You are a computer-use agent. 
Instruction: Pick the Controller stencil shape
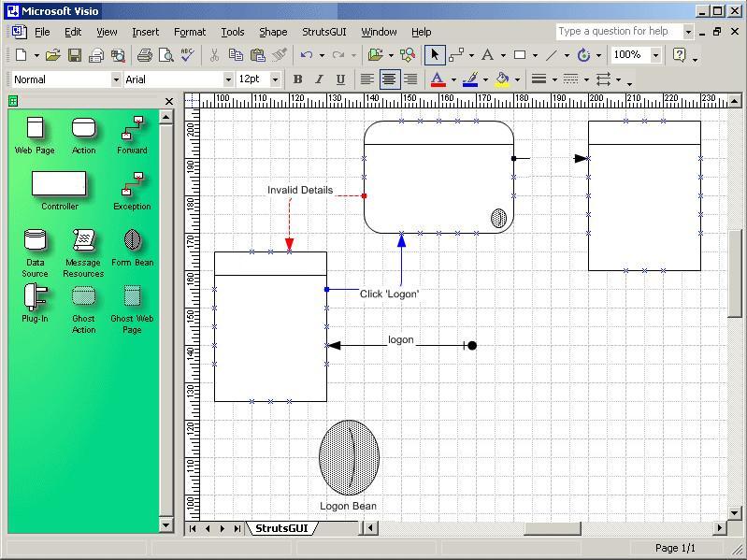tap(59, 191)
